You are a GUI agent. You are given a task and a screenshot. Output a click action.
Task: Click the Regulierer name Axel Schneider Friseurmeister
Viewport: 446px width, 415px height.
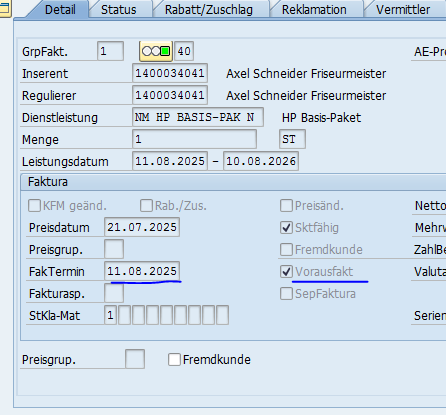click(x=306, y=96)
